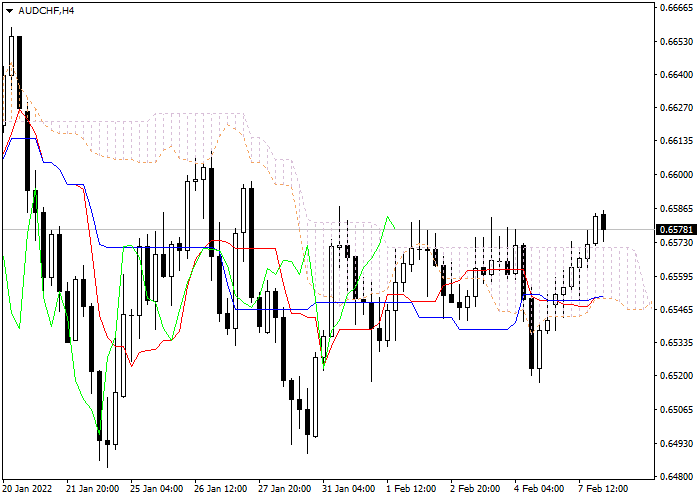Click the 26 Jan 12:00 time label

click(221, 488)
